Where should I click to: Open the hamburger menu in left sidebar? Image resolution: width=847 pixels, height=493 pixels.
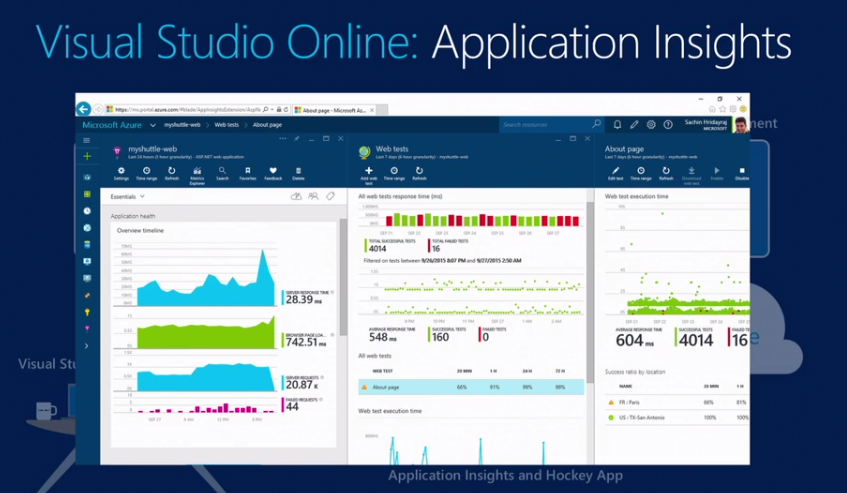pos(87,140)
